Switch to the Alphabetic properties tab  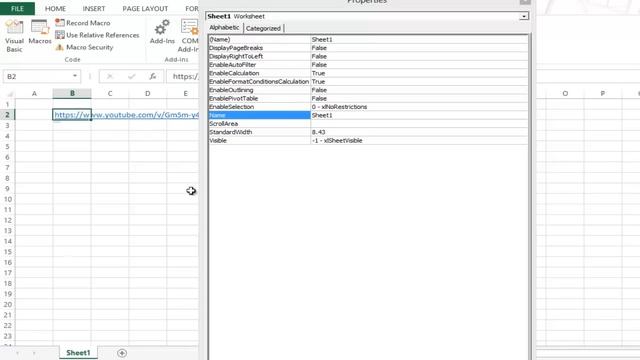(x=224, y=27)
